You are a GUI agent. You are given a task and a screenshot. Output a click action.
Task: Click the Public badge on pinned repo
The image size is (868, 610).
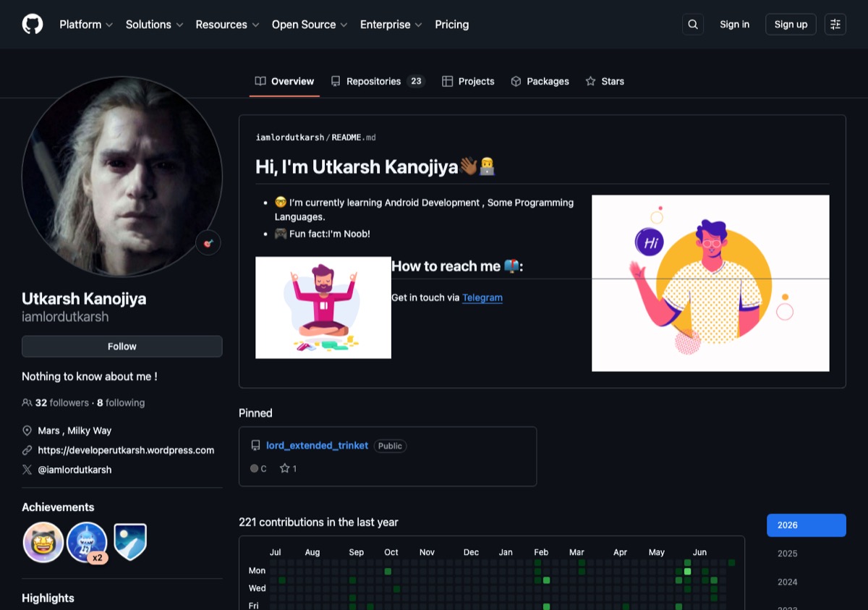click(390, 446)
